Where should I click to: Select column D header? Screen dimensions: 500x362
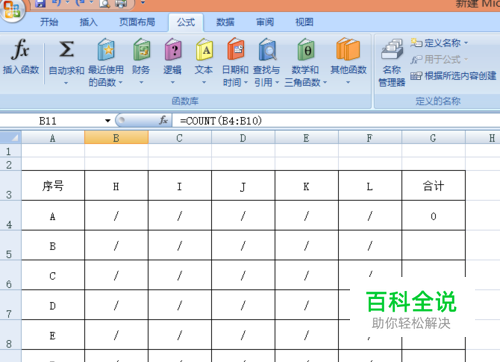click(x=243, y=138)
